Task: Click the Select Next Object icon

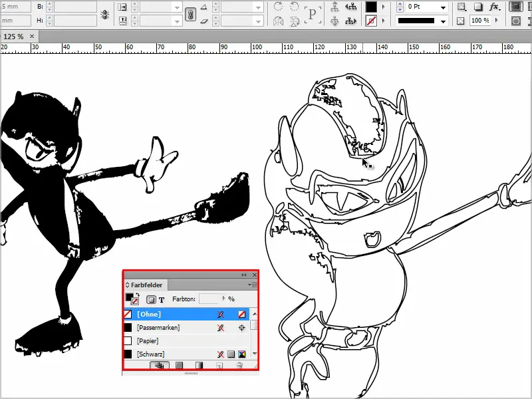Action: 351,21
